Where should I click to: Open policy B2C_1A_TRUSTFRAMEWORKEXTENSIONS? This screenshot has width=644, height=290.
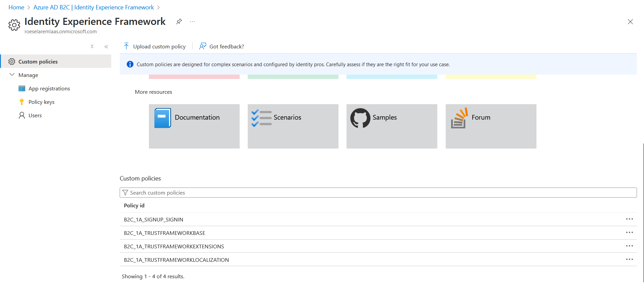coord(174,246)
